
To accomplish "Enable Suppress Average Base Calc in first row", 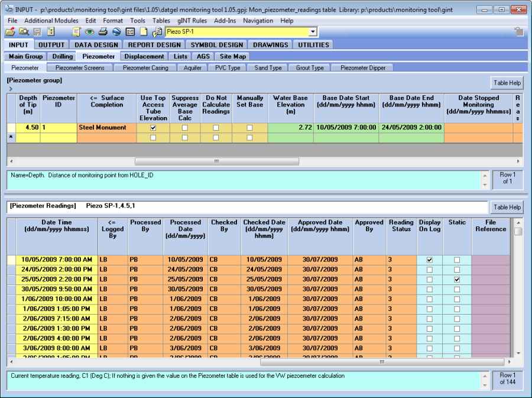I will [185, 128].
